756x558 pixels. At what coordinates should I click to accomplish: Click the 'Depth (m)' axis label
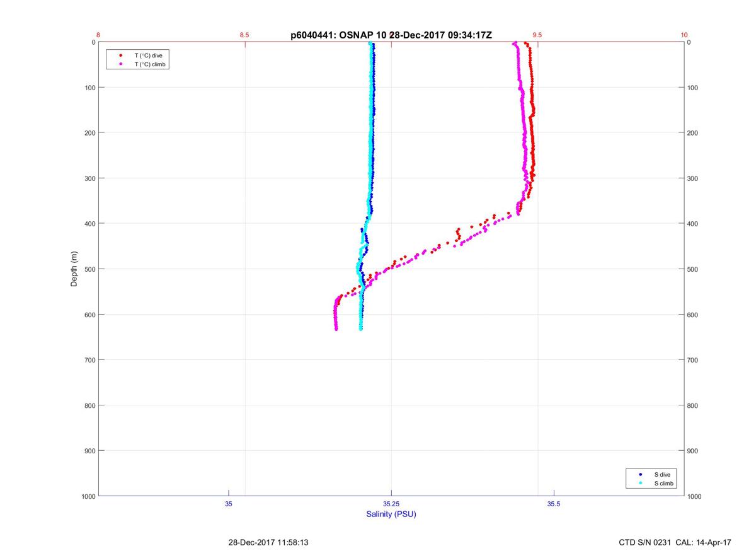click(74, 269)
